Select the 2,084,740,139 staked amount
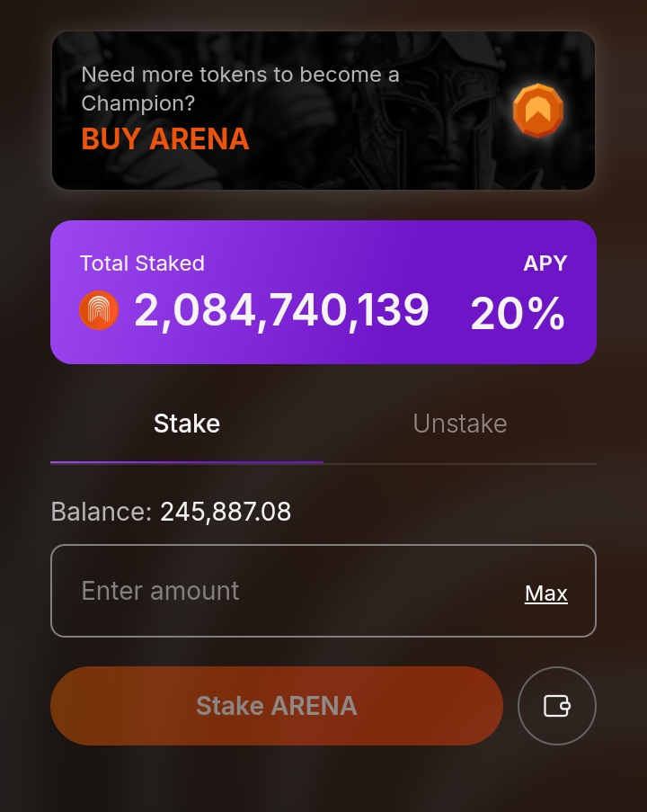 281,311
